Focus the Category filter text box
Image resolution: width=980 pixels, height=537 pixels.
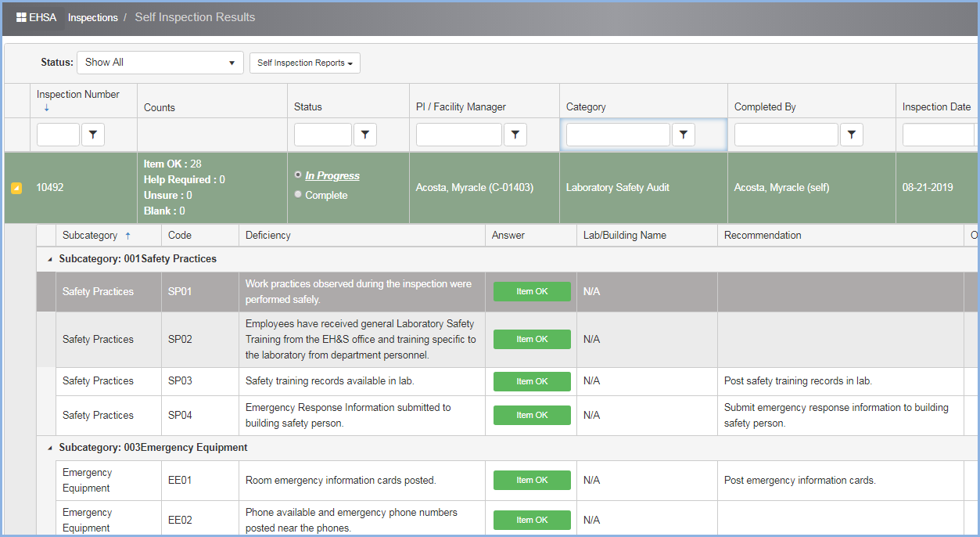pos(618,135)
